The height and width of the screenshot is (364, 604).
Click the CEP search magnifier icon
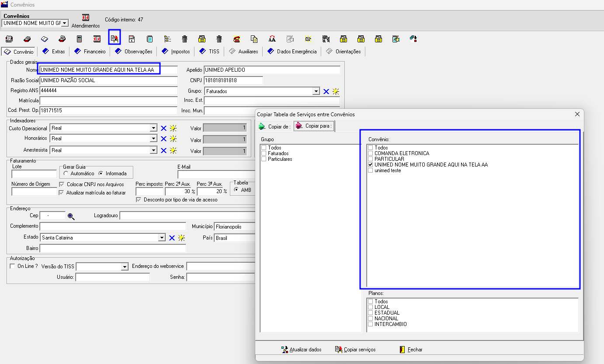(x=71, y=216)
